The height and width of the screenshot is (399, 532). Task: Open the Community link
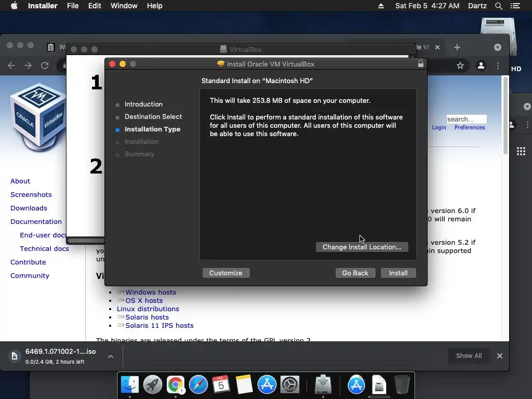(30, 276)
